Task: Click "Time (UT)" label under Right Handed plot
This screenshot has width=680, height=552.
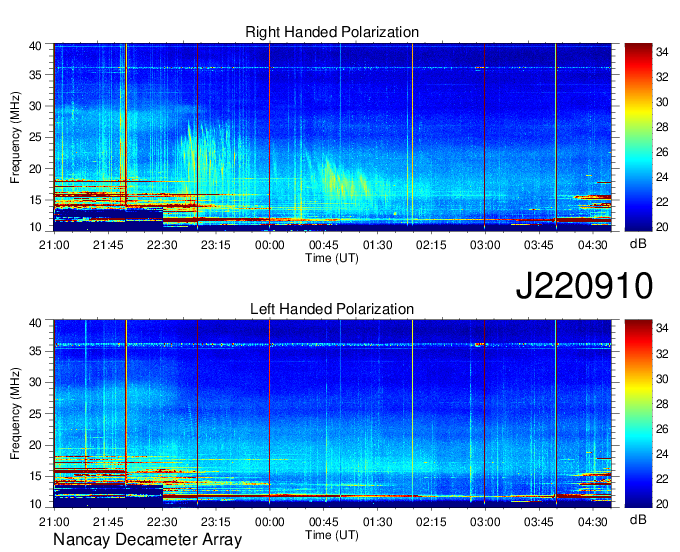Action: (x=332, y=258)
